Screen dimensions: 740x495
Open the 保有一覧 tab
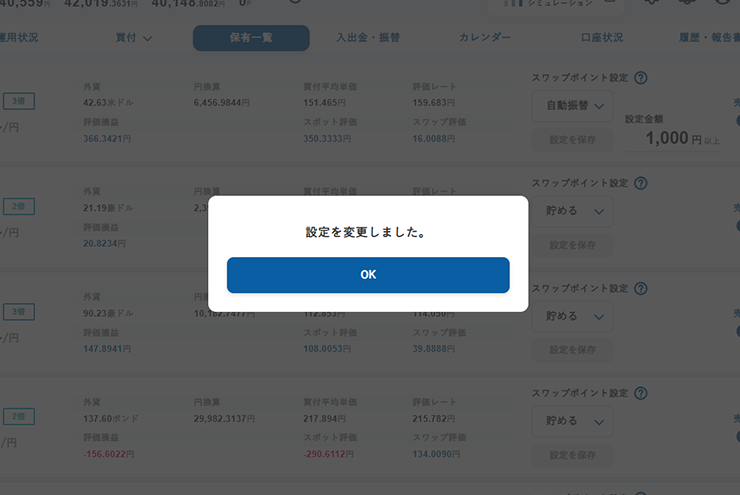(251, 38)
